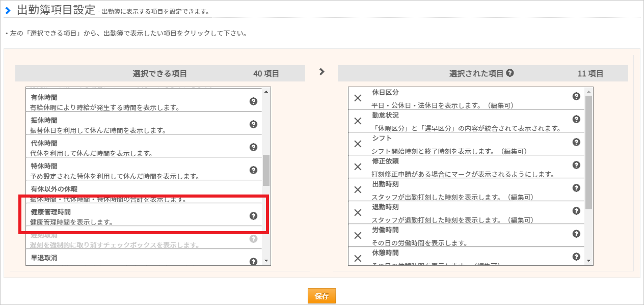Image resolution: width=644 pixels, height=305 pixels.
Task: Click help icon in 選択された項目 header
Action: (510, 73)
